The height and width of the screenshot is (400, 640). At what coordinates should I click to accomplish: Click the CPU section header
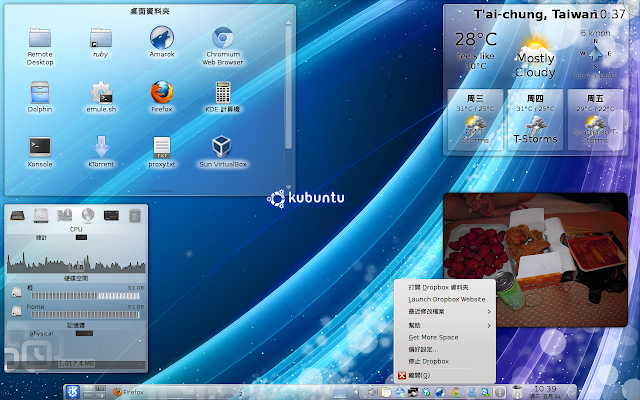(x=76, y=229)
